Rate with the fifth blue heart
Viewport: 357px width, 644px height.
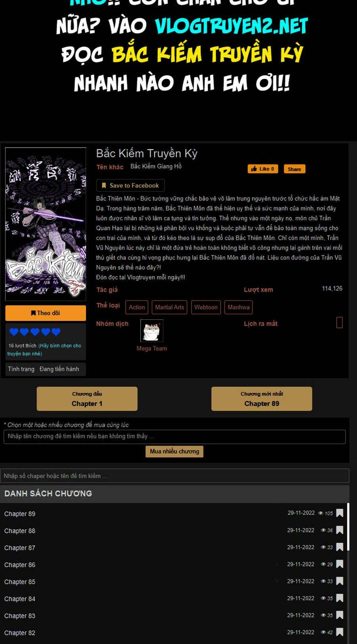click(56, 332)
